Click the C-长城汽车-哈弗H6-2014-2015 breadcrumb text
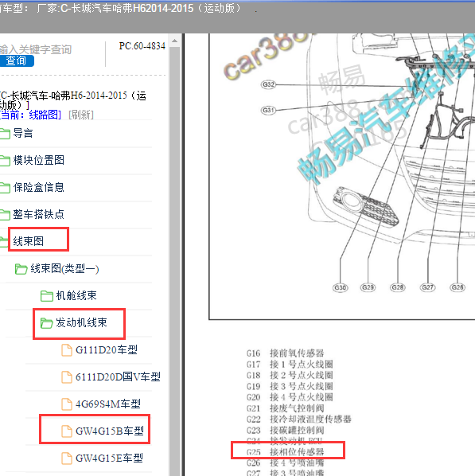This screenshot has height=476, width=475. pos(73,100)
